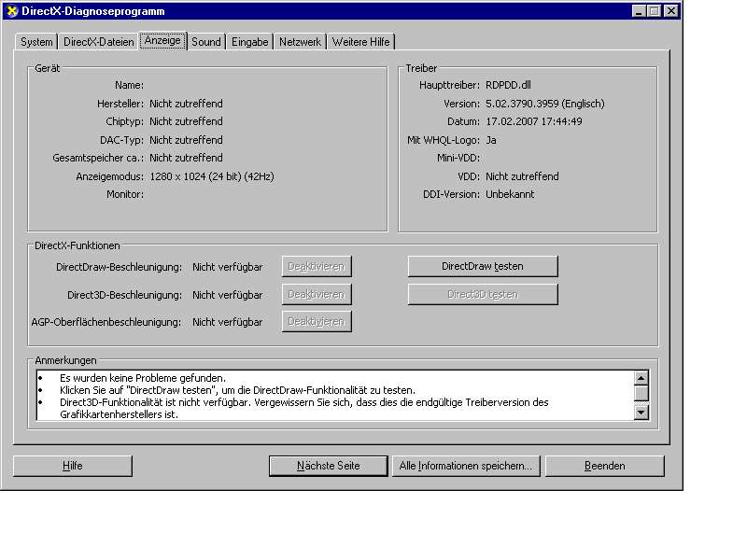Click the Direct3D testen button
The image size is (747, 560).
tap(483, 294)
